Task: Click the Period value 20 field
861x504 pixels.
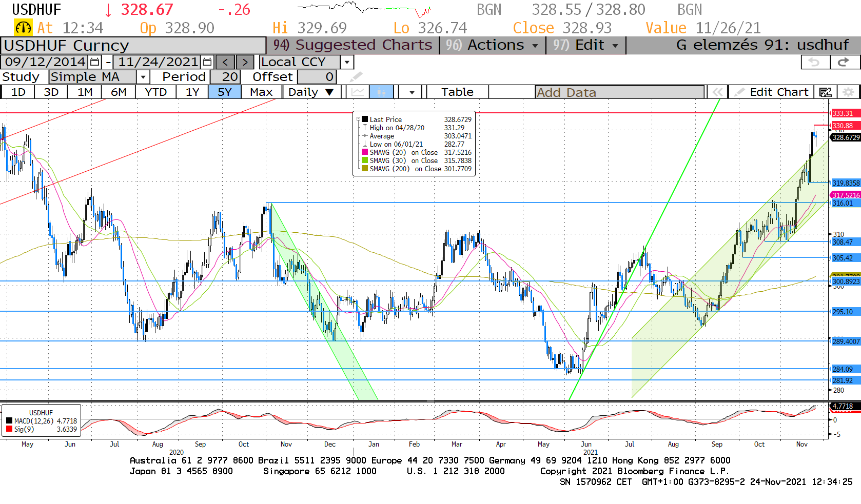Action: pos(224,77)
